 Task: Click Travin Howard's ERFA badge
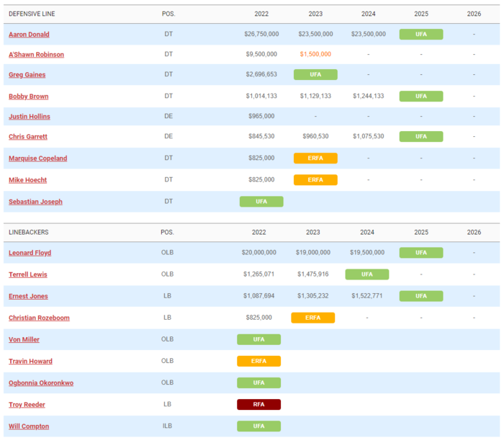coord(258,361)
